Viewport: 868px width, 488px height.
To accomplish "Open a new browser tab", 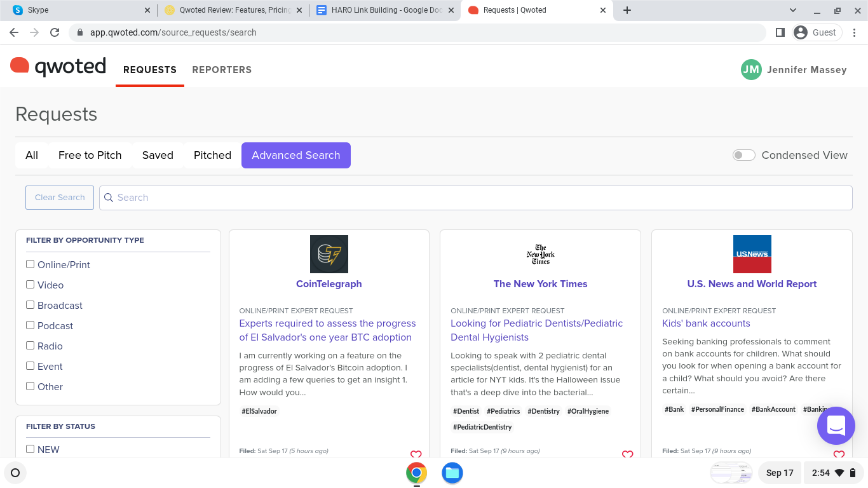I will pyautogui.click(x=627, y=10).
